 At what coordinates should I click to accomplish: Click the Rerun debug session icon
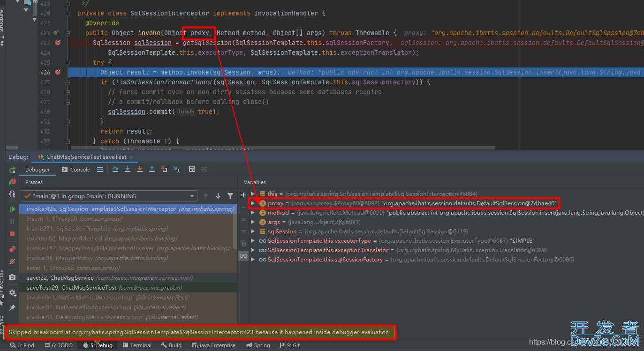12,170
